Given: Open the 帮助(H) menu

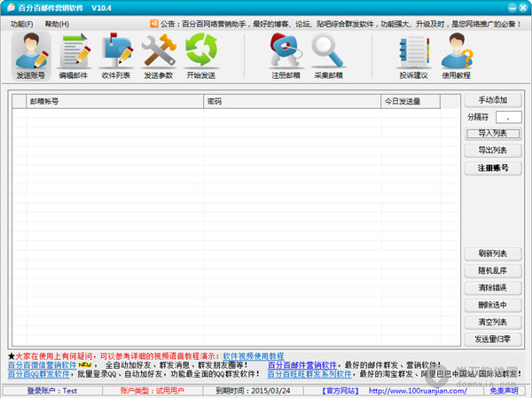Looking at the screenshot, I should [x=57, y=24].
